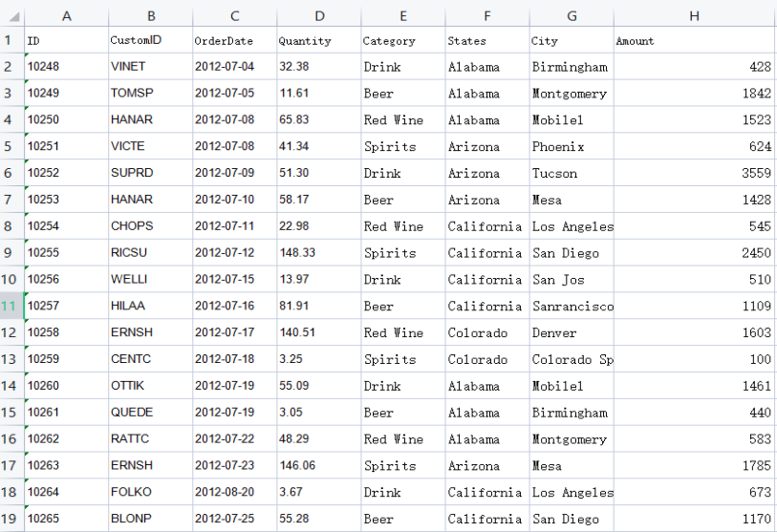Click the OrderDate header cell

click(x=234, y=41)
